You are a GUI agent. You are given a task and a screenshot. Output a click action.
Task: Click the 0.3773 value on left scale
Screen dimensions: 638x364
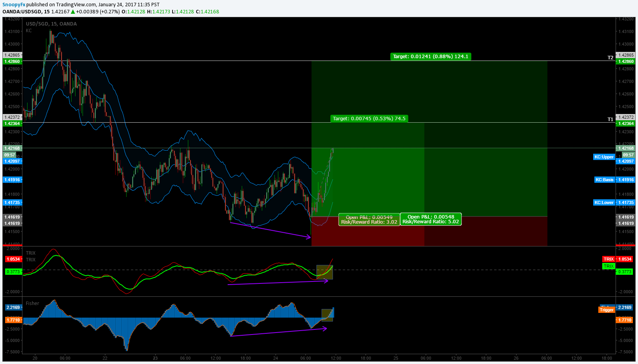point(13,272)
